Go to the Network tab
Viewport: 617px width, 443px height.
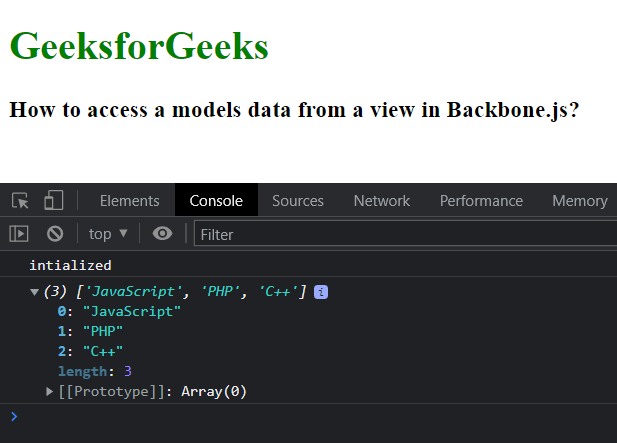tap(381, 200)
